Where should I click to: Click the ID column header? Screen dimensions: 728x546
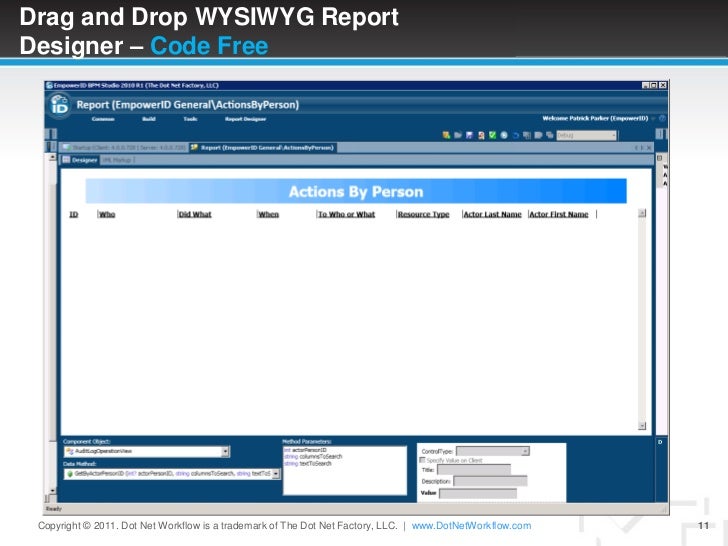click(x=74, y=214)
